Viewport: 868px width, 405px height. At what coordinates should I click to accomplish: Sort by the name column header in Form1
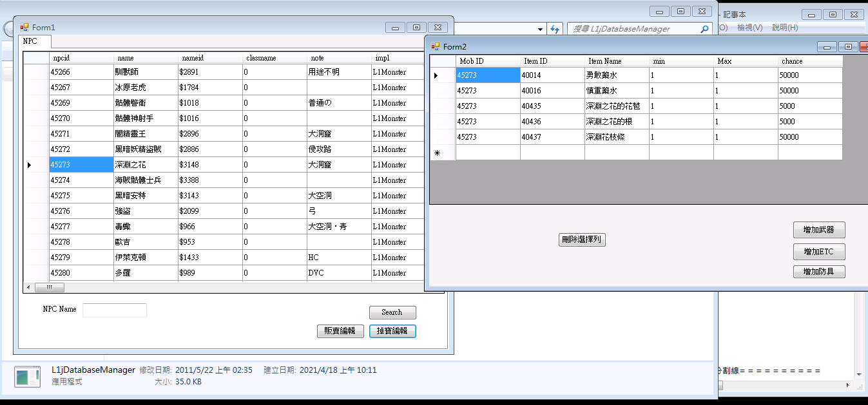146,58
